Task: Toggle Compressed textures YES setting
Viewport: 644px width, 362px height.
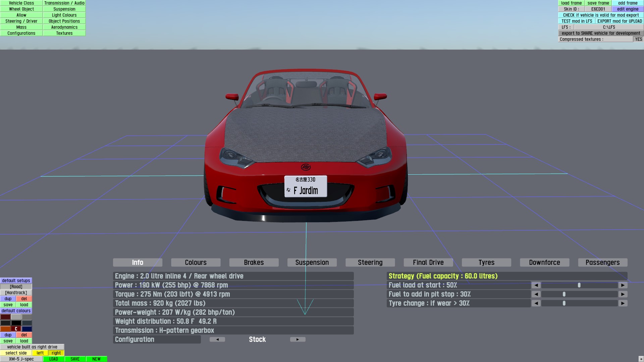Action: [x=638, y=39]
